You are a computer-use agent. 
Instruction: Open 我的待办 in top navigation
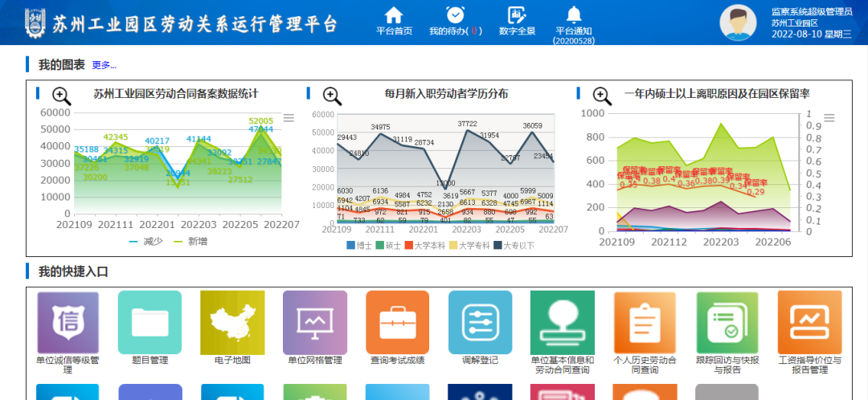point(455,22)
